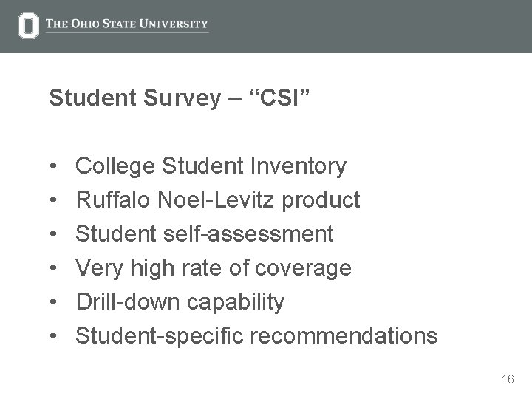Select Student-specific recommendations text
This screenshot has height=399, width=532.
(x=256, y=335)
